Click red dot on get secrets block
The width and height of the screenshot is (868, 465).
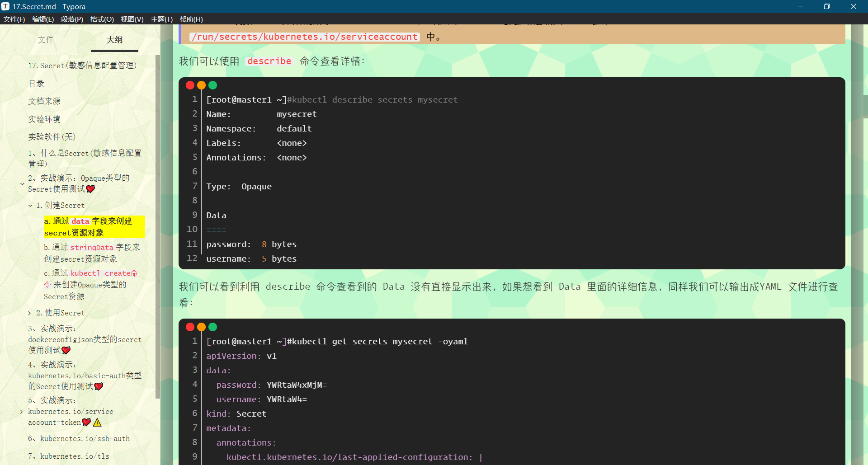pos(190,327)
